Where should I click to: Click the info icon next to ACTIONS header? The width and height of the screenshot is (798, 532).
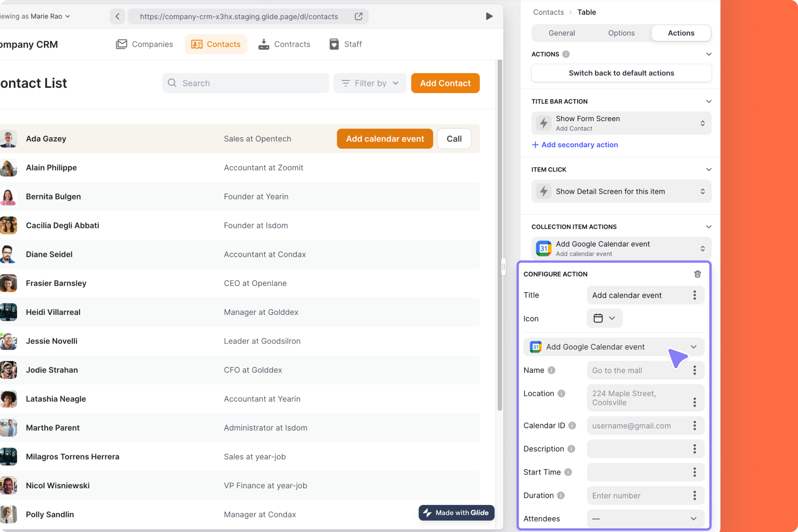point(565,54)
